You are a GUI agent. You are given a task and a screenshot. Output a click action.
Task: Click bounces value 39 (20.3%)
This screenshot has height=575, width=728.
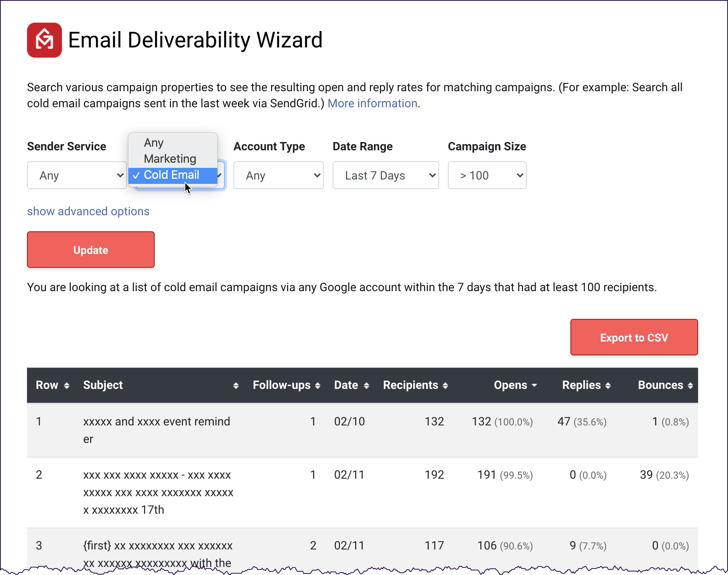click(665, 475)
